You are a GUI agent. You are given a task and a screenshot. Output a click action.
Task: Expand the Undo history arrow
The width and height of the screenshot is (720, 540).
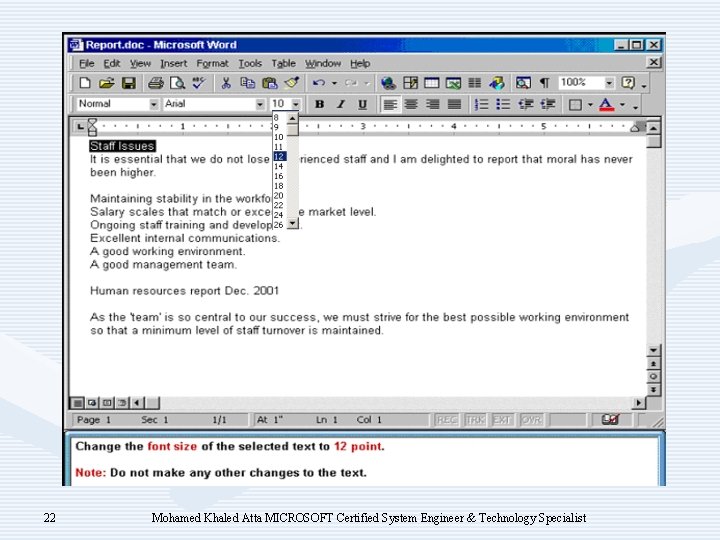coord(334,83)
